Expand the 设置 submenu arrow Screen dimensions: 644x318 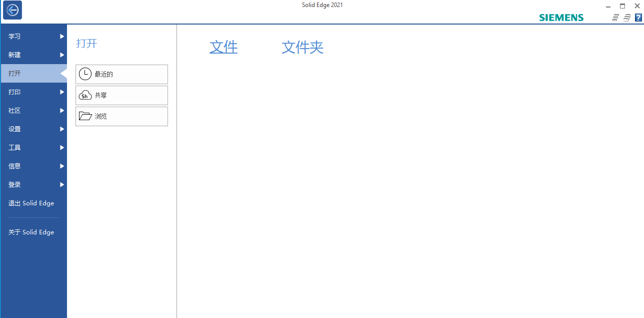coord(62,129)
